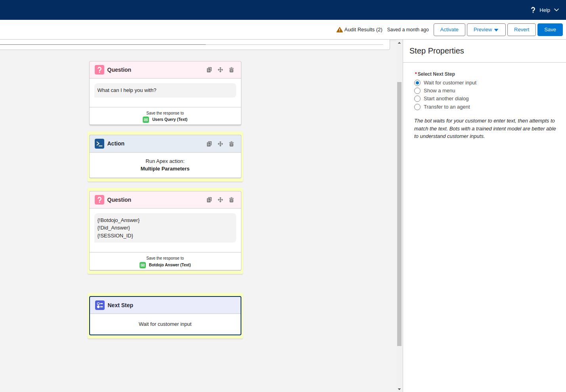This screenshot has width=566, height=392.
Task: Click the Botdojo Answer (Text) label
Action: (170, 265)
